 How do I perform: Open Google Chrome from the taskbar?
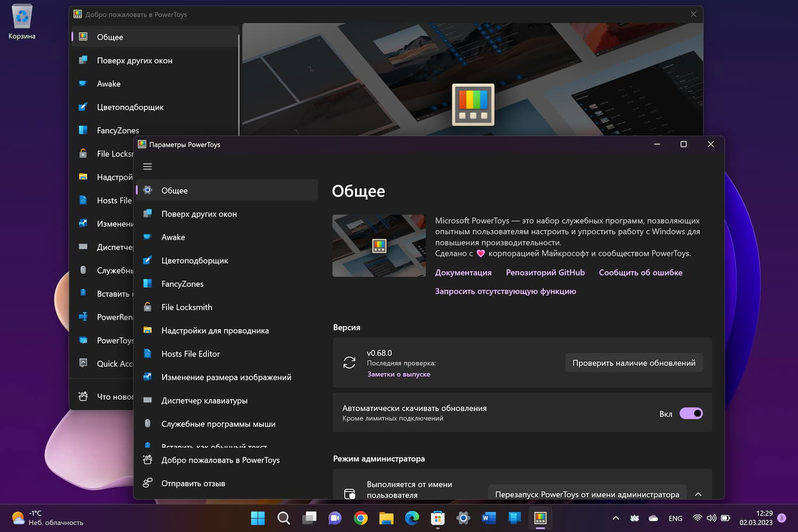[x=361, y=518]
